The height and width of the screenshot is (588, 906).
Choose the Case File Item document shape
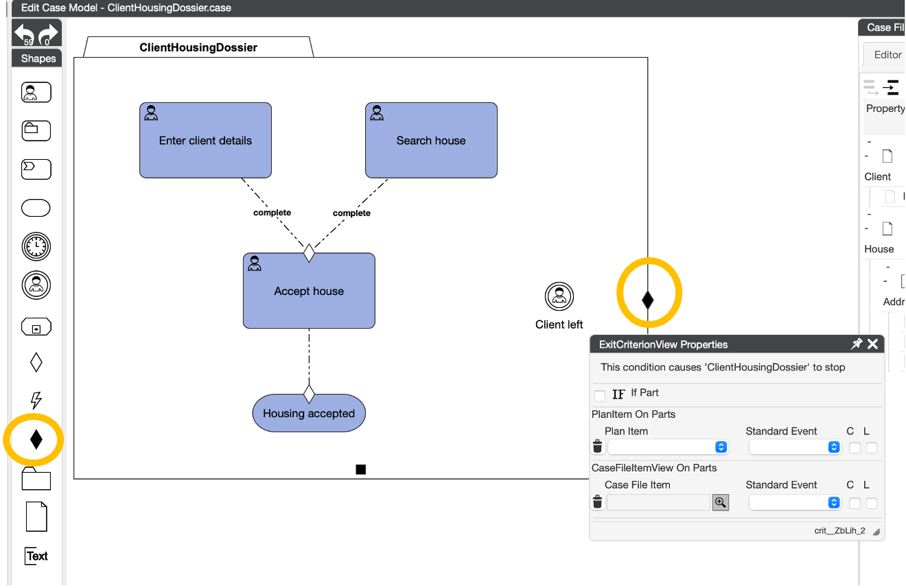(x=36, y=517)
